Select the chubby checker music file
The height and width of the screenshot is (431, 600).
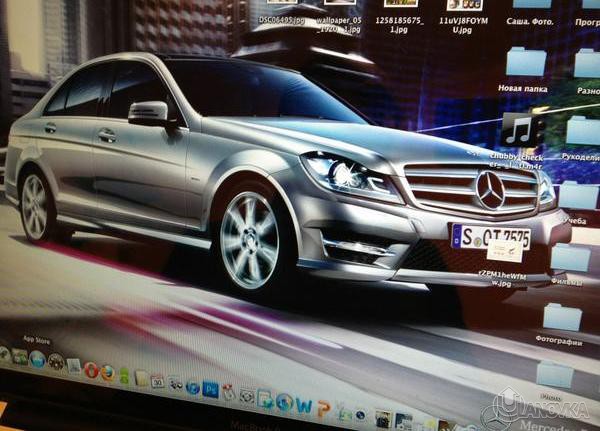point(521,128)
